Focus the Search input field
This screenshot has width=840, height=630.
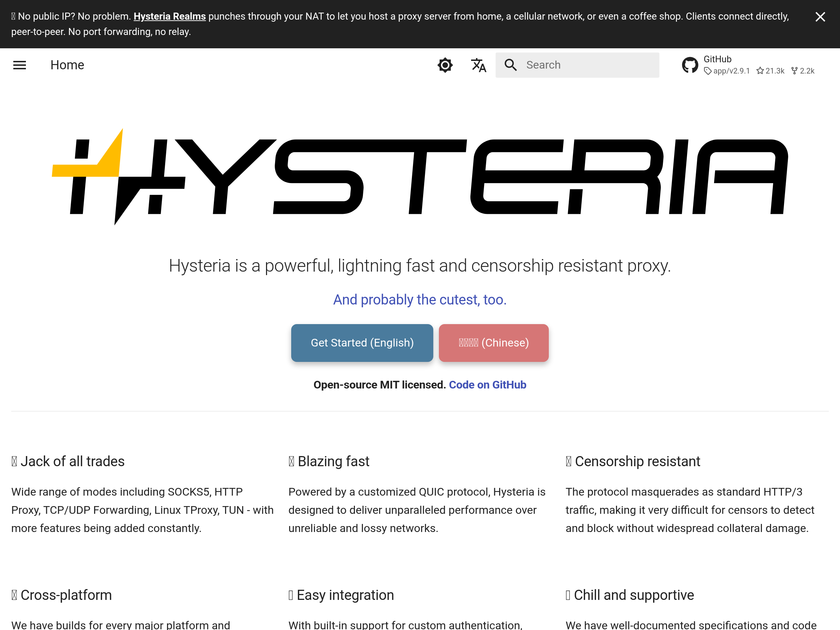tap(577, 65)
